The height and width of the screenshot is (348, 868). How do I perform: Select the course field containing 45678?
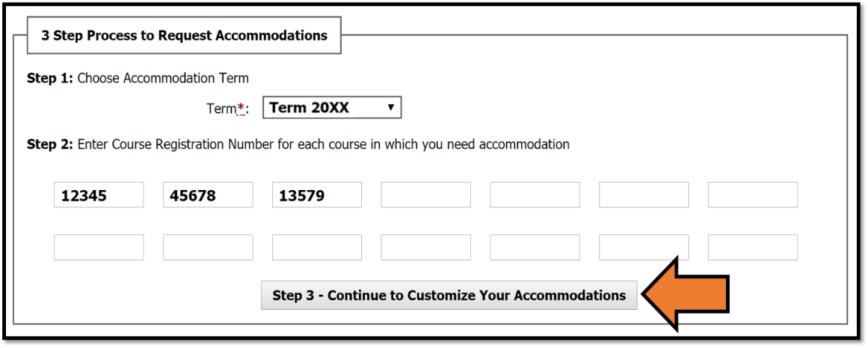[x=208, y=195]
